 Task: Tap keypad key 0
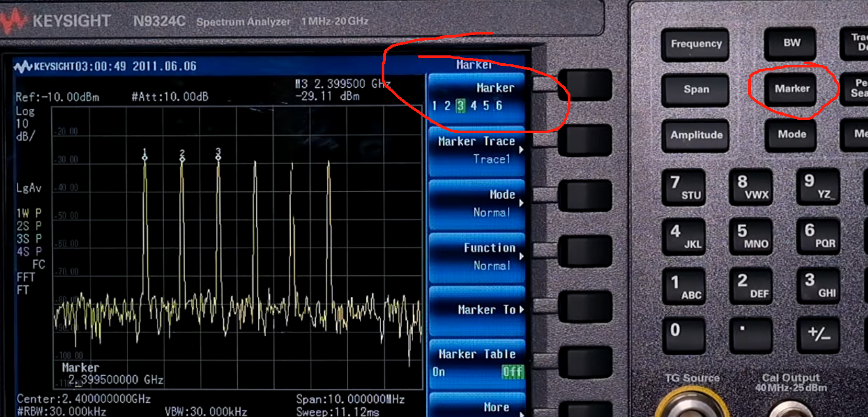pos(684,335)
